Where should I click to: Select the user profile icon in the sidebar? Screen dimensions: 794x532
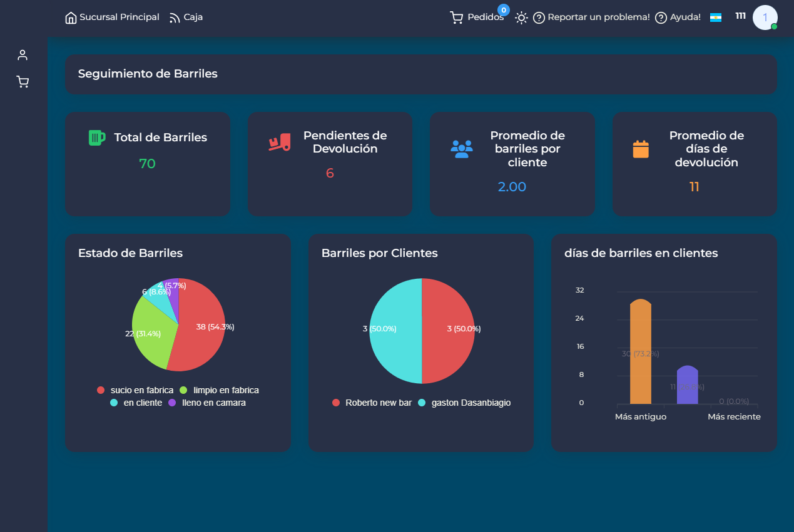[23, 54]
